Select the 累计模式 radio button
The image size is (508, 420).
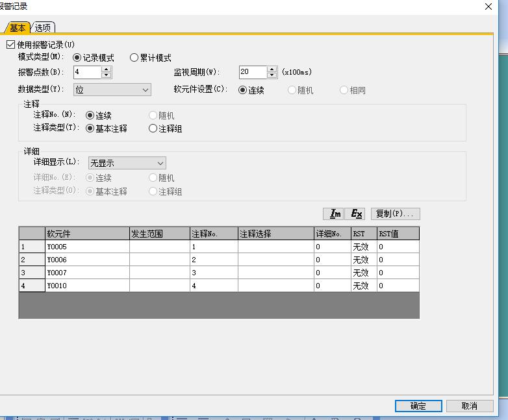click(x=134, y=58)
